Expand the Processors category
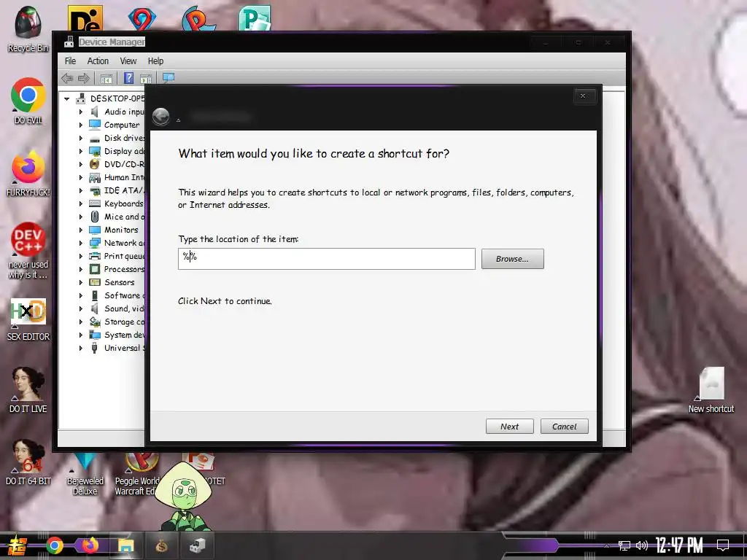Viewport: 747px width, 560px height. [80, 270]
